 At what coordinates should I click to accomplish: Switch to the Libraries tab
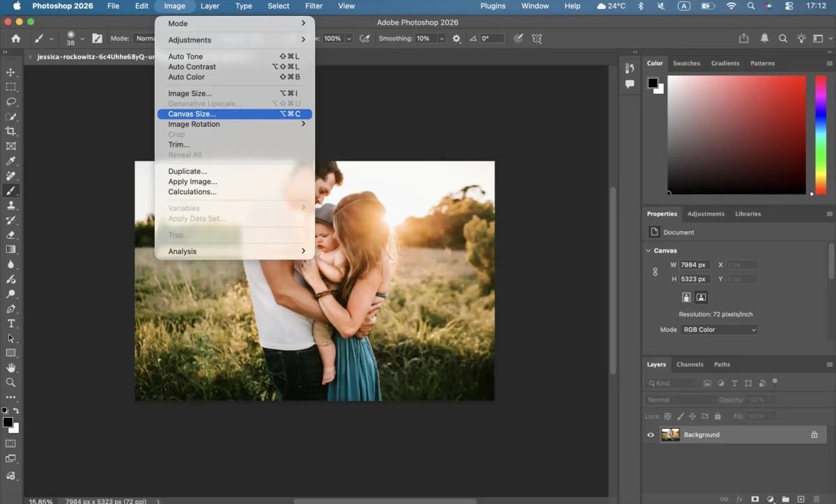pyautogui.click(x=748, y=214)
